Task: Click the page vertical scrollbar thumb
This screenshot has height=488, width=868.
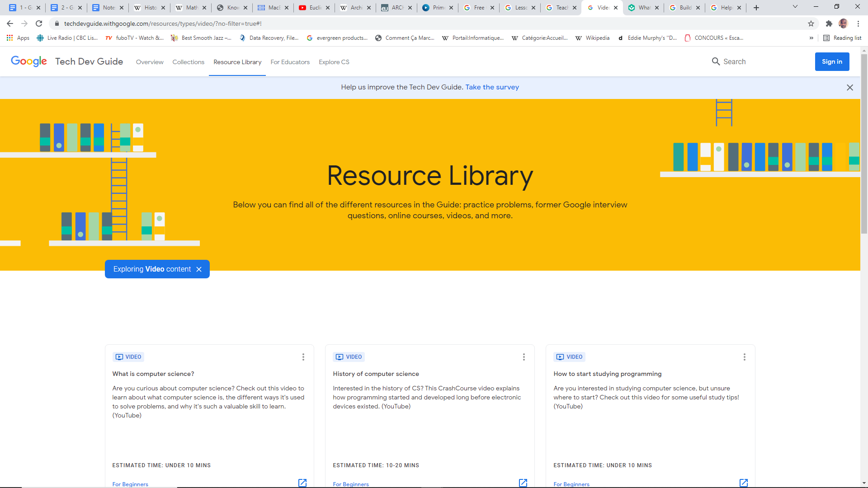Action: [864, 145]
